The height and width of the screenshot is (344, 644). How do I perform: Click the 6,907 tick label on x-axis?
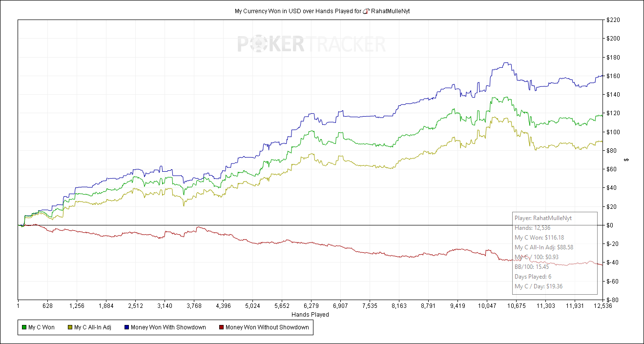click(340, 306)
